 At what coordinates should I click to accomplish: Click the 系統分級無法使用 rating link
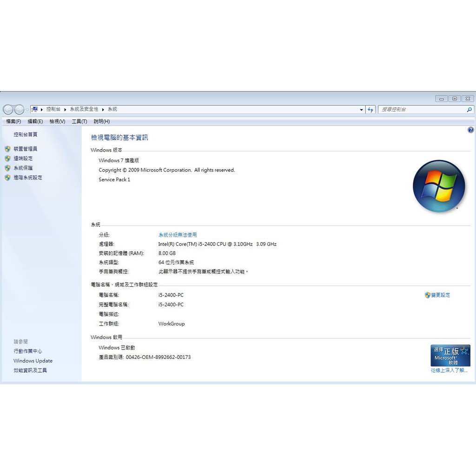(178, 235)
